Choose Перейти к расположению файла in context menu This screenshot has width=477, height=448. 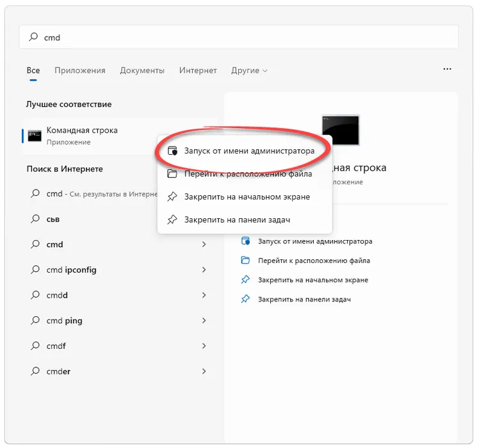(x=245, y=173)
